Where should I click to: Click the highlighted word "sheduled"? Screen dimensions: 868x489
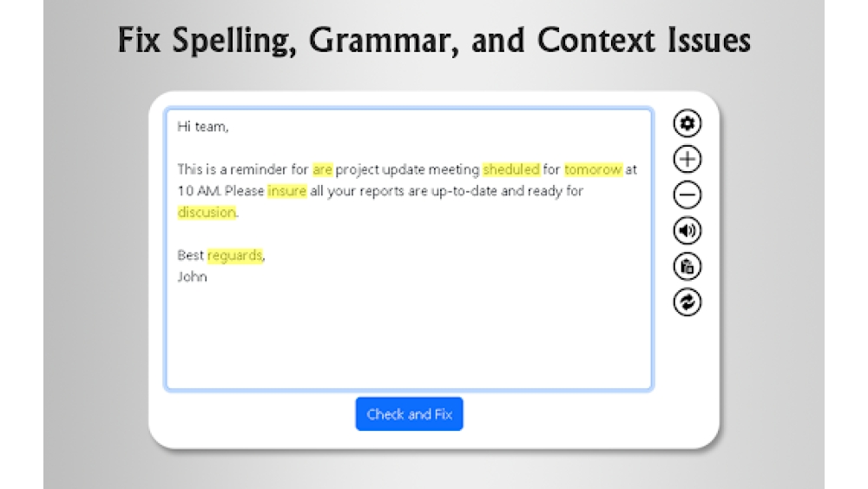(511, 169)
